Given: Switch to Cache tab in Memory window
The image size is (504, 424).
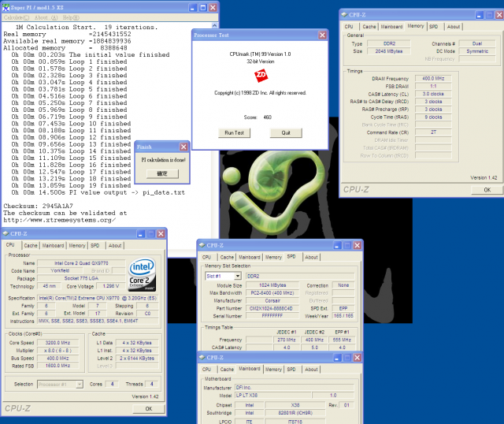Looking at the screenshot, I should pos(369,27).
